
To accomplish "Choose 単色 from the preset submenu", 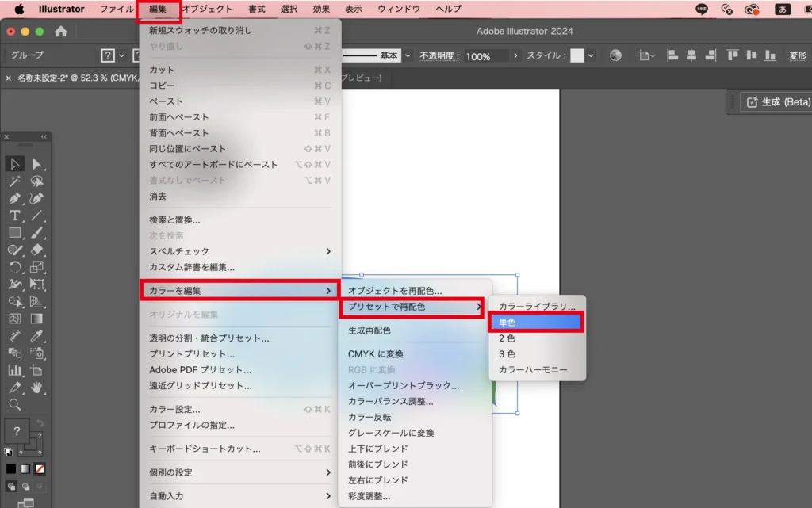I will coord(537,323).
